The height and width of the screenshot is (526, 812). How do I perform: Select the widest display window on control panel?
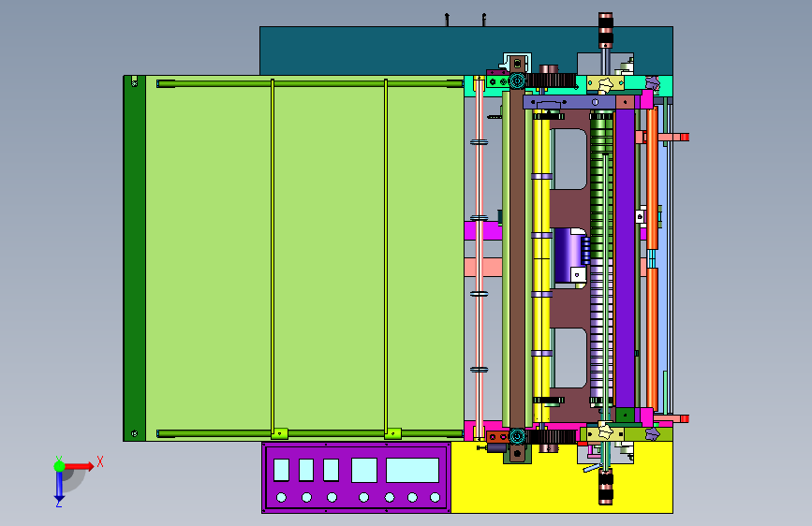coord(412,470)
